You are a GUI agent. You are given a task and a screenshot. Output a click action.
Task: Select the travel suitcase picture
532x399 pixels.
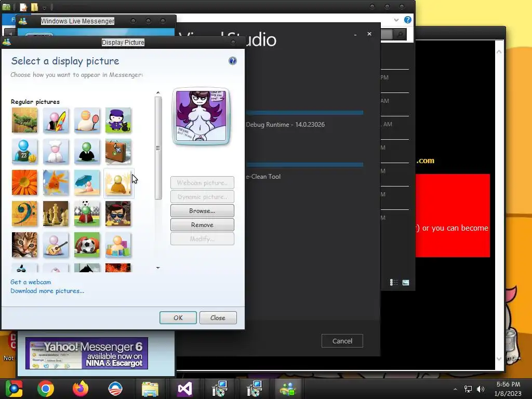pyautogui.click(x=118, y=151)
